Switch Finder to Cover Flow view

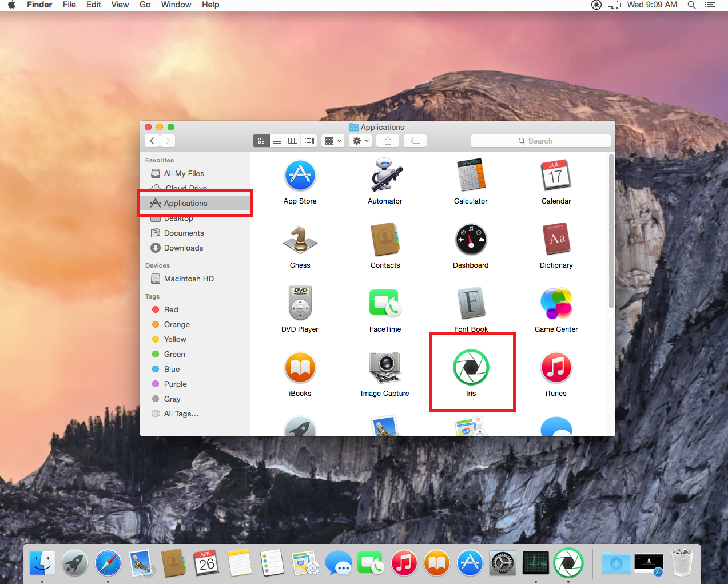coord(309,141)
